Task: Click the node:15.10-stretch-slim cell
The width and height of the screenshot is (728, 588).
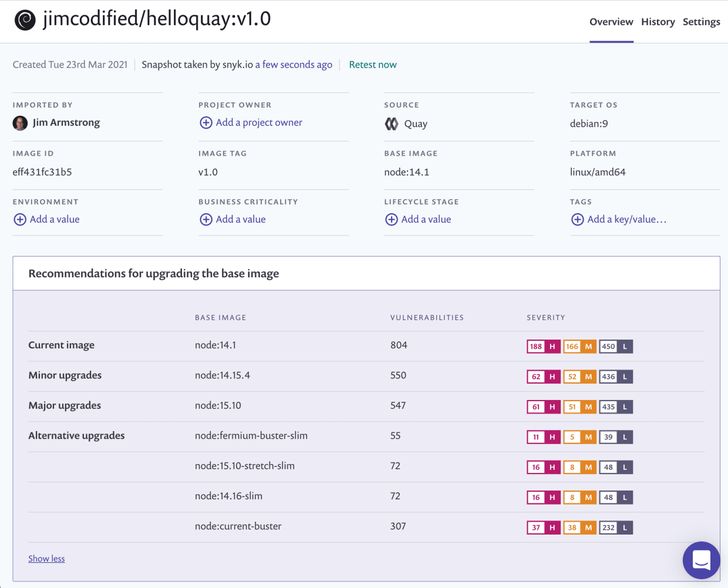Action: click(245, 466)
